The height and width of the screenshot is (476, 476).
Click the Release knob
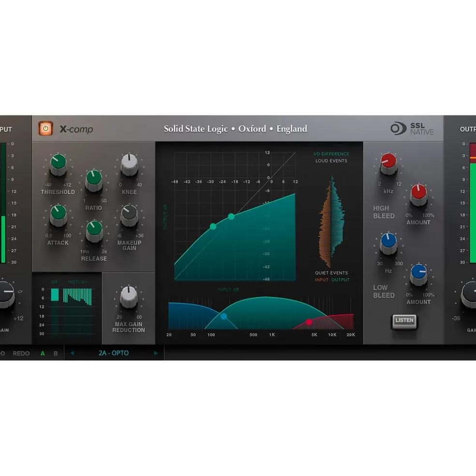(94, 231)
